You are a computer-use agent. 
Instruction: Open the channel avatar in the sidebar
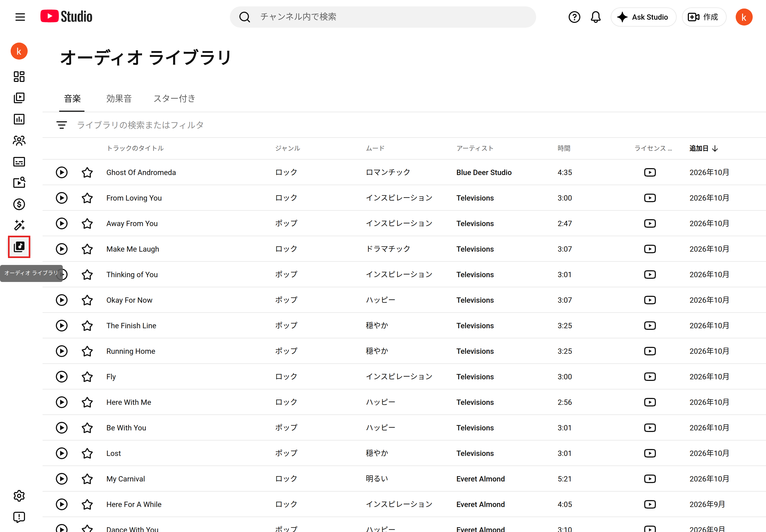(x=19, y=51)
